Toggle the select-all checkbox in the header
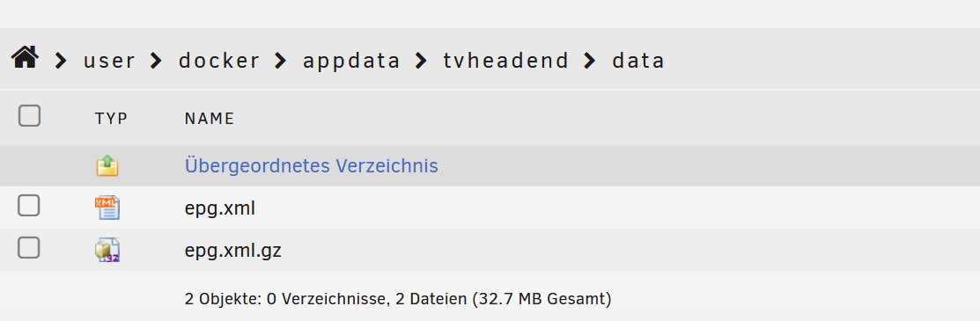The image size is (980, 321). coord(29,115)
